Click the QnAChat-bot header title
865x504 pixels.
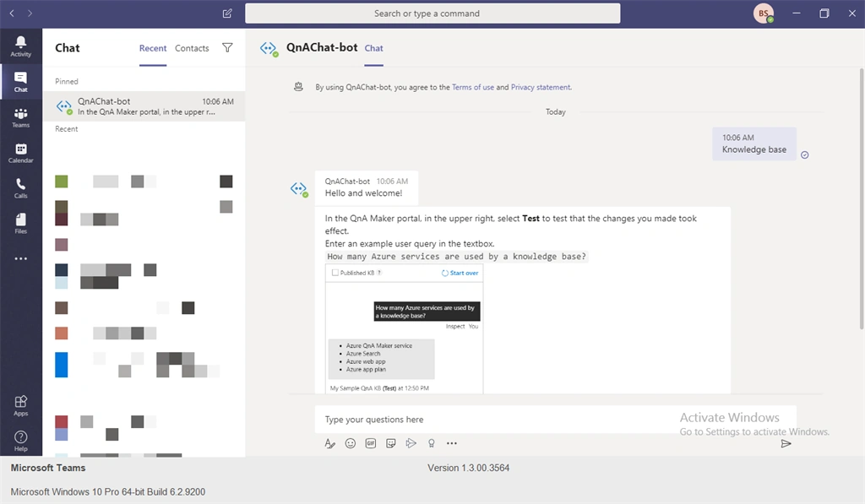(x=322, y=47)
